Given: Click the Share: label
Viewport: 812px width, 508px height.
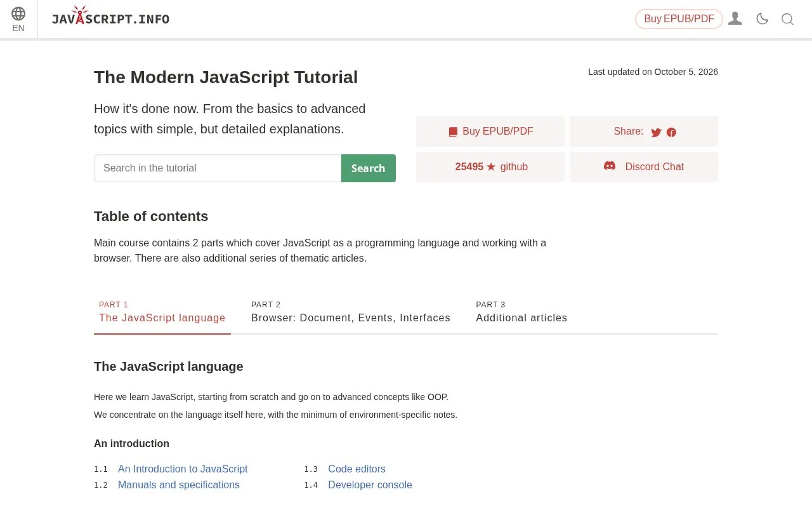Looking at the screenshot, I should point(628,131).
